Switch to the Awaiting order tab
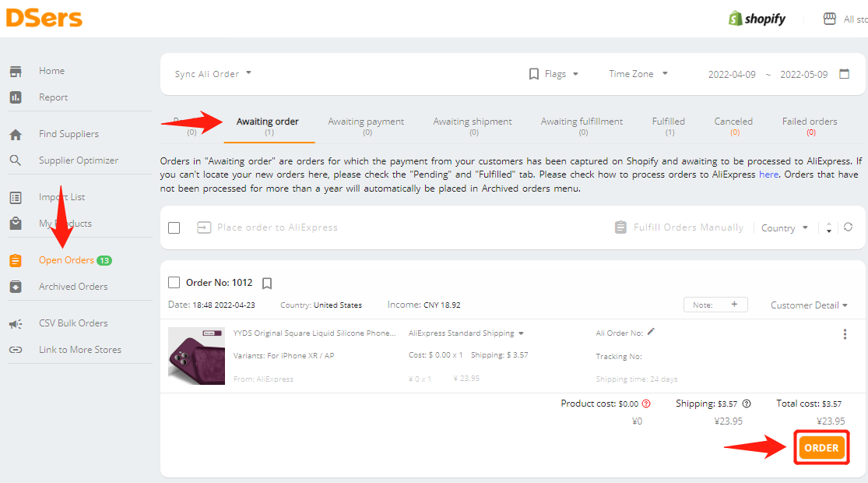 (268, 125)
